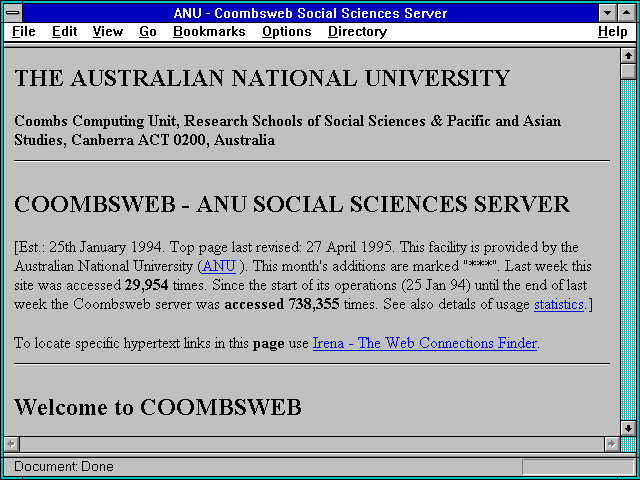Screen dimensions: 640x480
Task: Click the 'Document: Done' status text
Action: click(64, 466)
